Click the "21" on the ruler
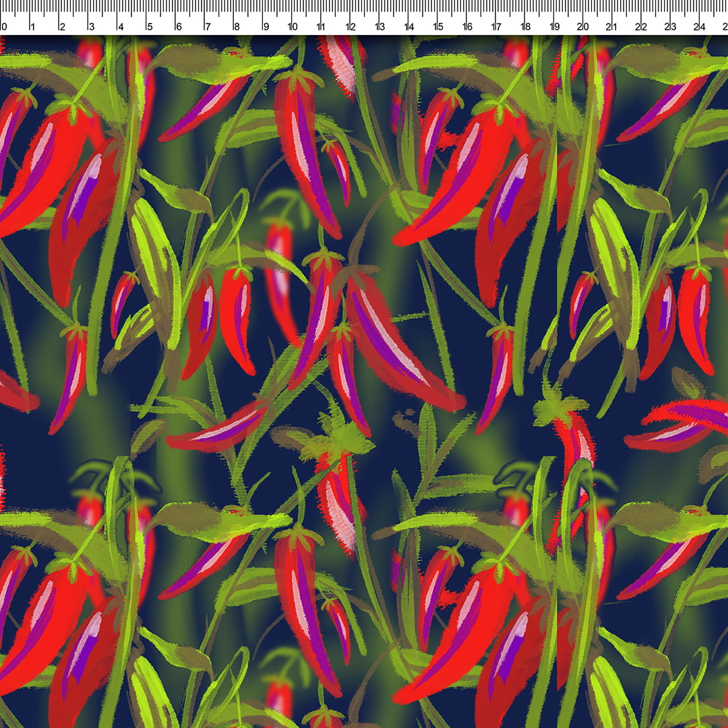This screenshot has height=728, width=728. pos(612,26)
